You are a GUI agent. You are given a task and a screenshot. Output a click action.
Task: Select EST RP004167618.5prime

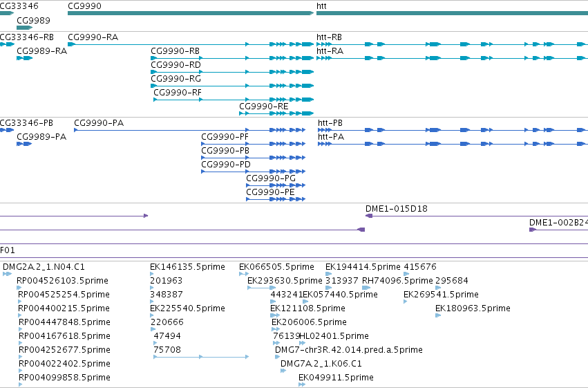pos(20,343)
